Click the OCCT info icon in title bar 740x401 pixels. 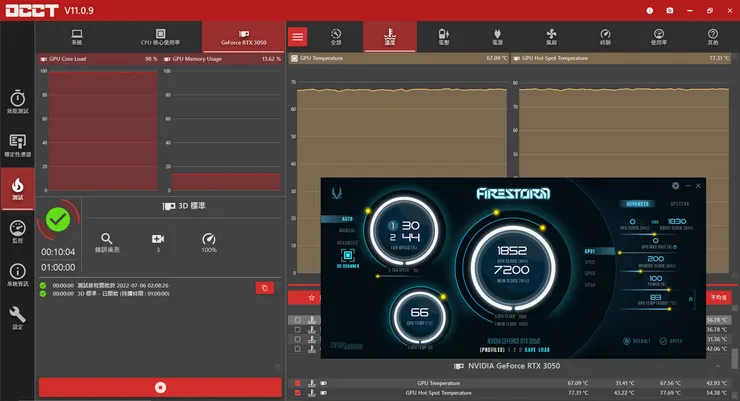650,10
